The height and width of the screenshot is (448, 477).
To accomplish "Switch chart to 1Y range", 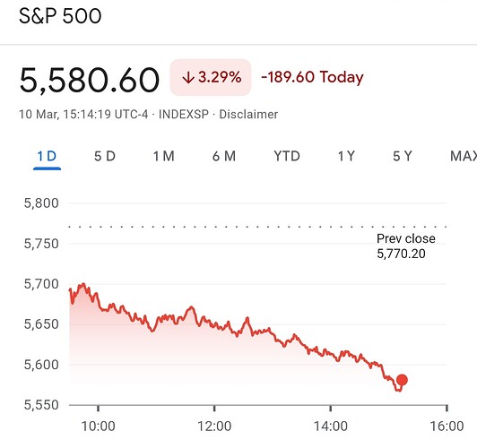I will [346, 156].
